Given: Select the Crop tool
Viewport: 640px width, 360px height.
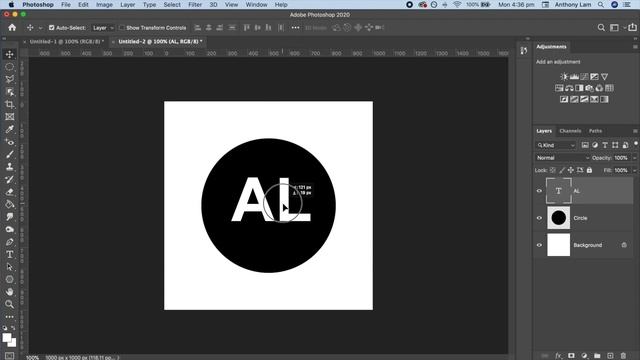Looking at the screenshot, I should tap(9, 104).
